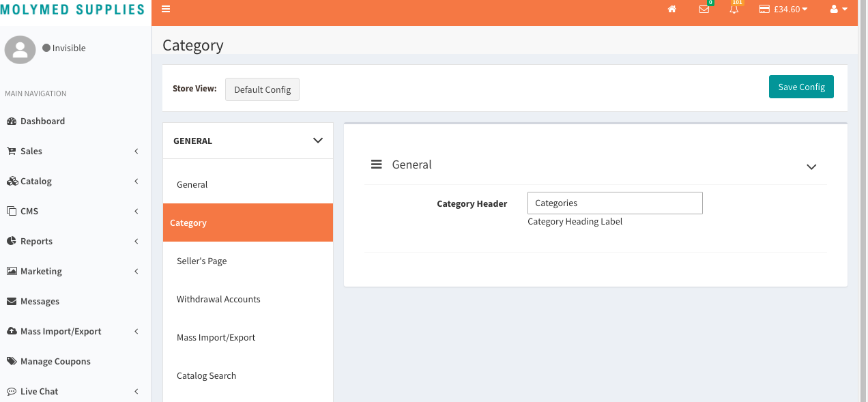Click the MOLYMED SUPPLIES logo
The width and height of the screenshot is (868, 402).
coord(72,10)
